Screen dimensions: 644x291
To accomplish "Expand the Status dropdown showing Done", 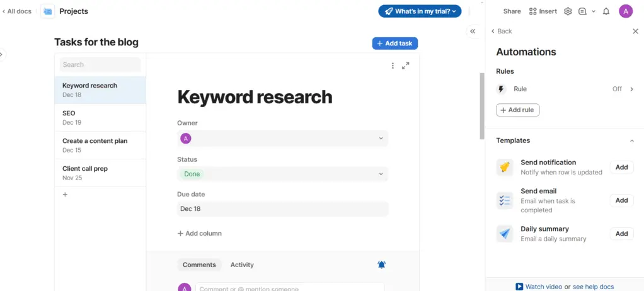I will click(282, 174).
